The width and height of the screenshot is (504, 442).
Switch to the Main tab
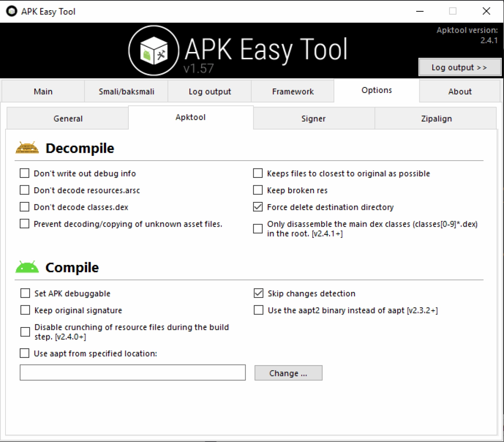tap(43, 92)
